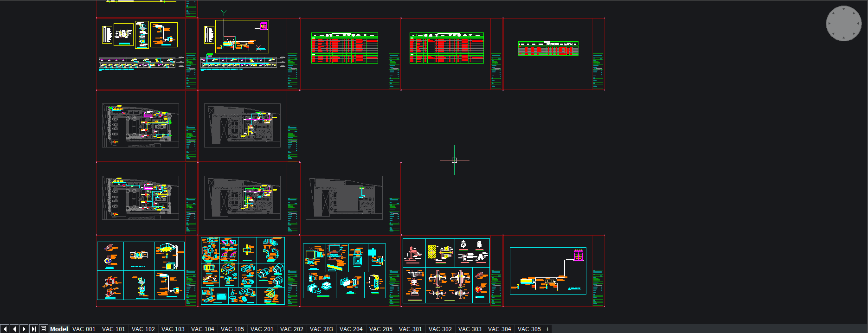Viewport: 868px width, 333px height.
Task: Open the VAC-201 layout tab
Action: [x=262, y=329]
